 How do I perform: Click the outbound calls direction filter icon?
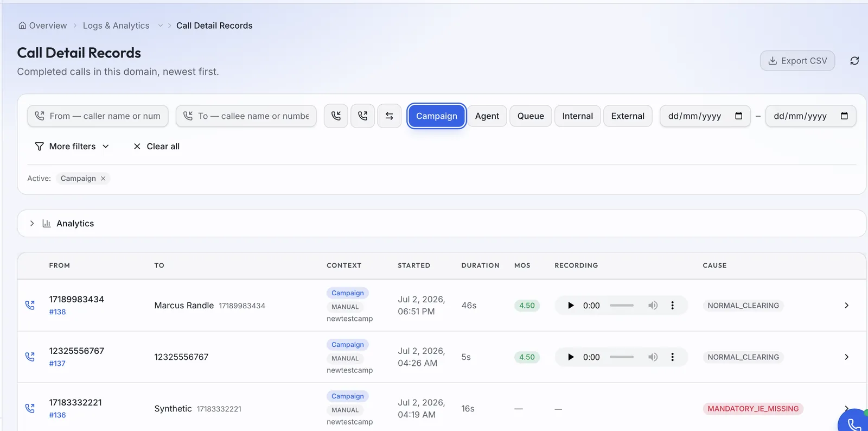362,116
